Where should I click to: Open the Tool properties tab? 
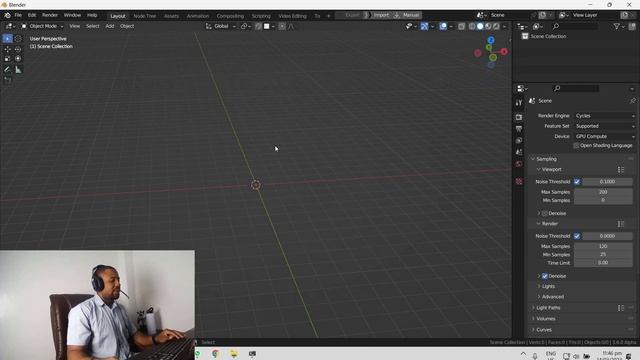coord(519,103)
